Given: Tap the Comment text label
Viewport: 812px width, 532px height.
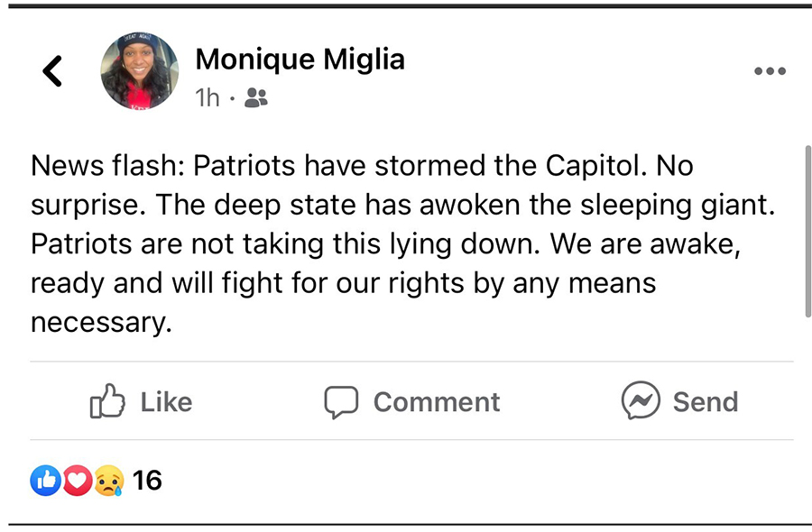Looking at the screenshot, I should [436, 402].
